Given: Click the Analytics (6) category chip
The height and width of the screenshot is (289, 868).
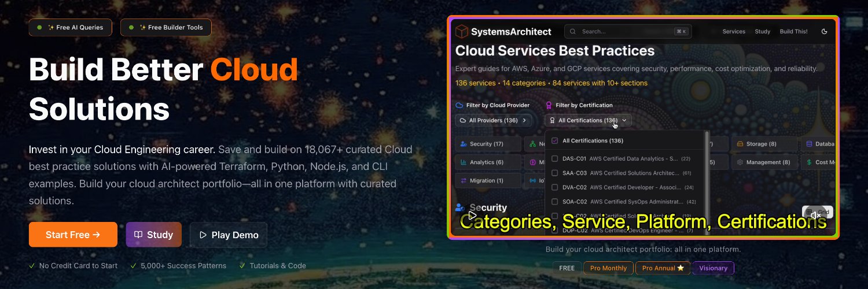Looking at the screenshot, I should (488, 162).
